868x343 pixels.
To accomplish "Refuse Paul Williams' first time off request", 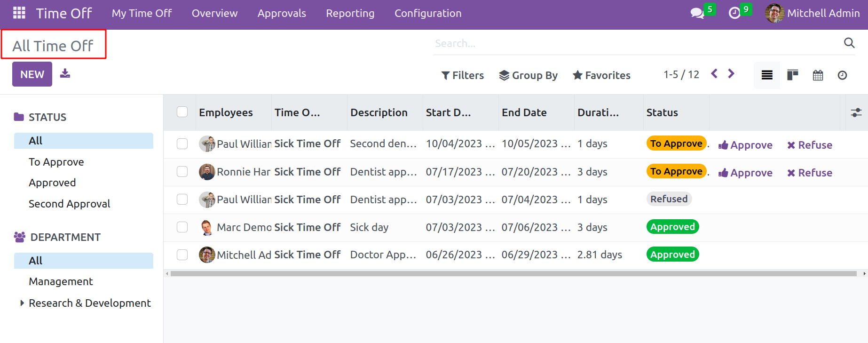I will click(809, 145).
